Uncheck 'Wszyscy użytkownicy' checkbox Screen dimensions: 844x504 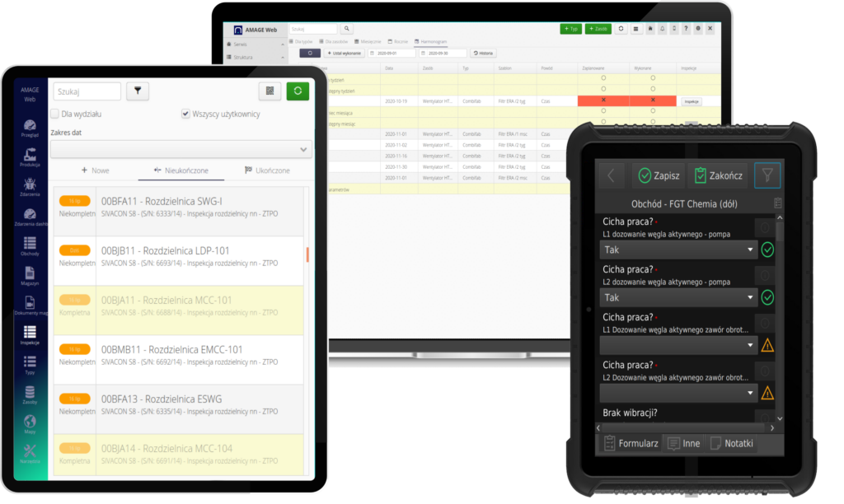pyautogui.click(x=185, y=114)
